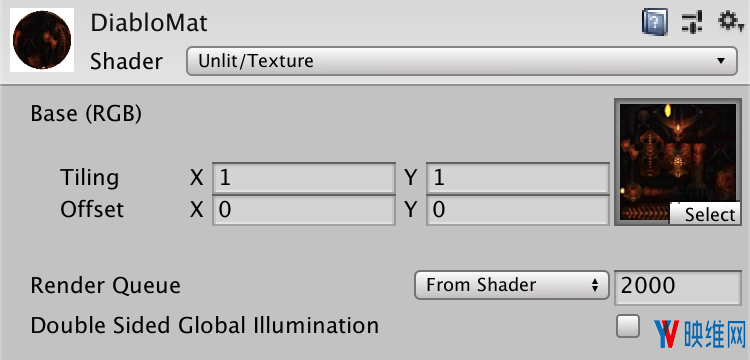Click the DiabloMat material preview sphere
750x360 pixels.
click(42, 40)
